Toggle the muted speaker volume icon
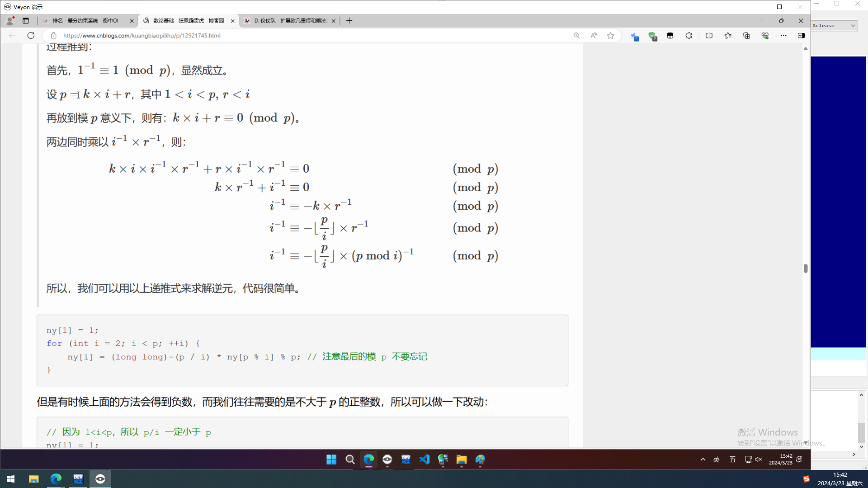The height and width of the screenshot is (488, 868). (759, 460)
